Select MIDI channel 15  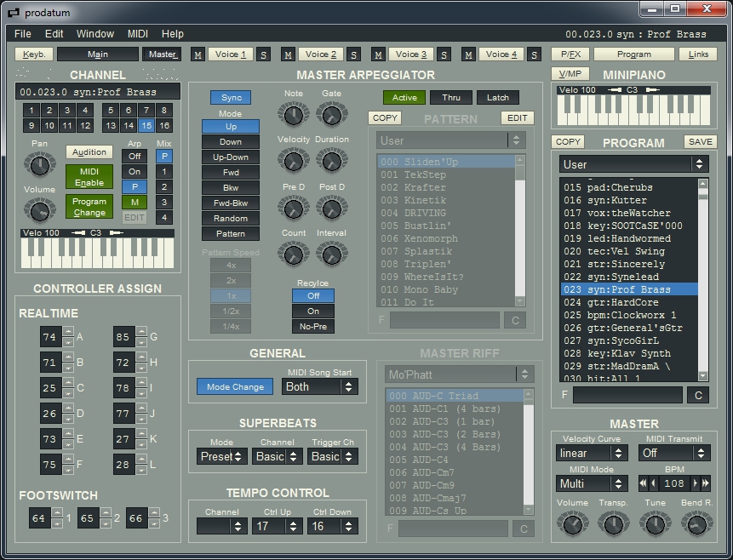(146, 125)
